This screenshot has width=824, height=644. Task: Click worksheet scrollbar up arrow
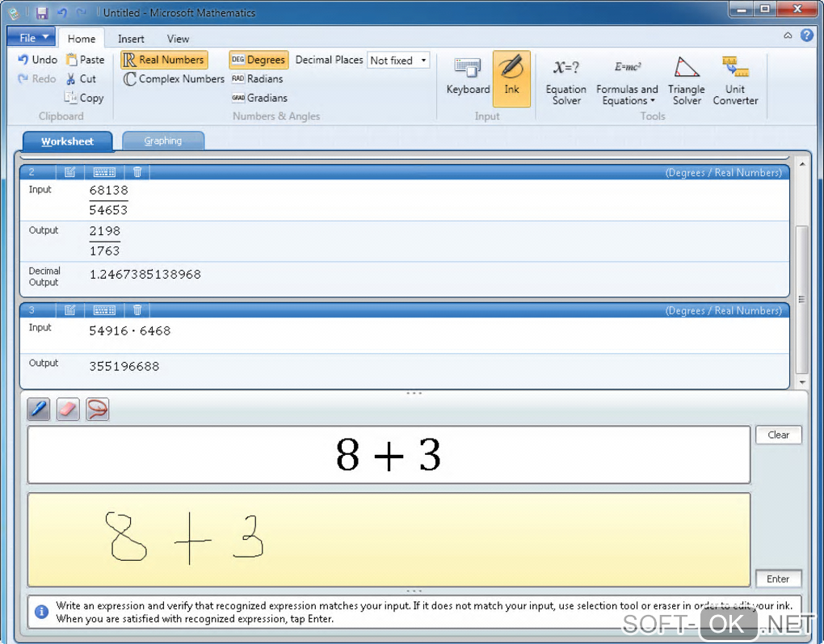click(x=802, y=165)
